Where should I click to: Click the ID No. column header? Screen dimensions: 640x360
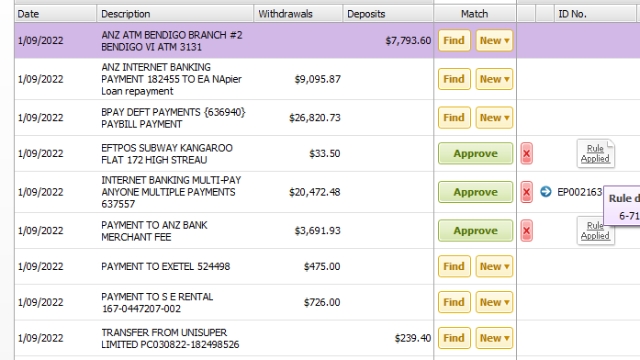tap(595, 14)
